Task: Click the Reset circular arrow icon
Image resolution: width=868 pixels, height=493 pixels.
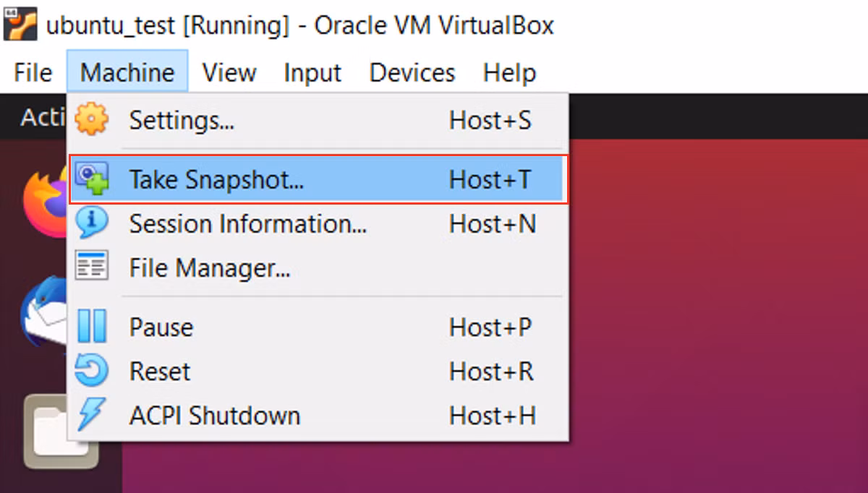Action: 92,371
